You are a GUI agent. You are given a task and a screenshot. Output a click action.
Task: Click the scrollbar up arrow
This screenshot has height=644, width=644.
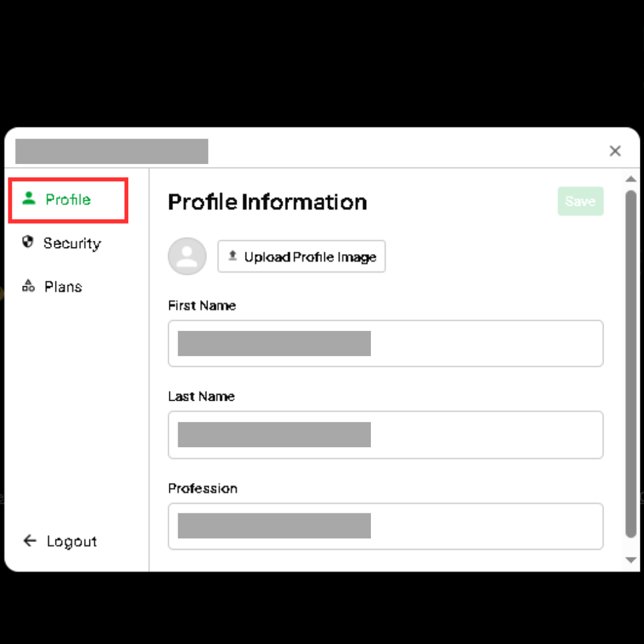point(631,179)
